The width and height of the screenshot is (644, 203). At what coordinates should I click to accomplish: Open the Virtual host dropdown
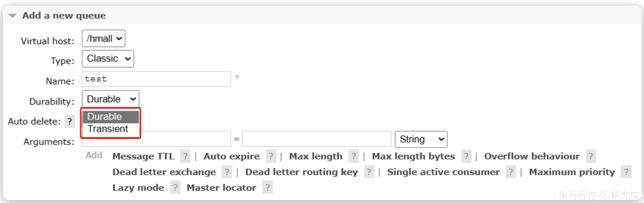104,39
